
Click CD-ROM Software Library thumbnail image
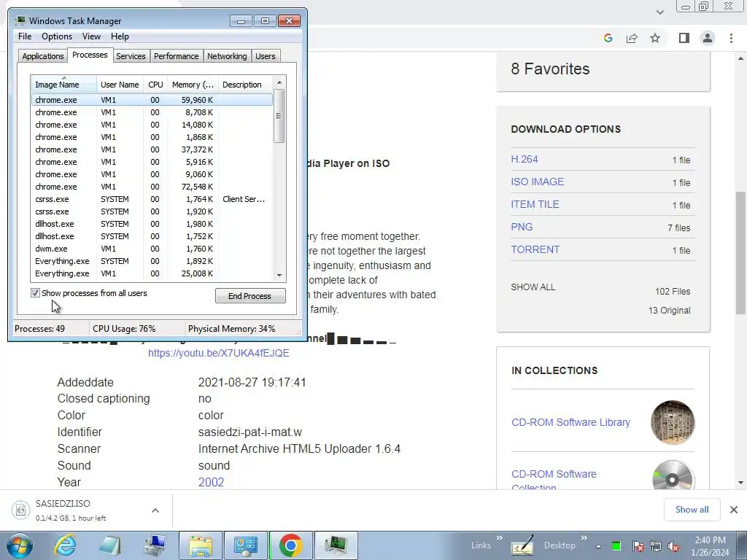[673, 422]
